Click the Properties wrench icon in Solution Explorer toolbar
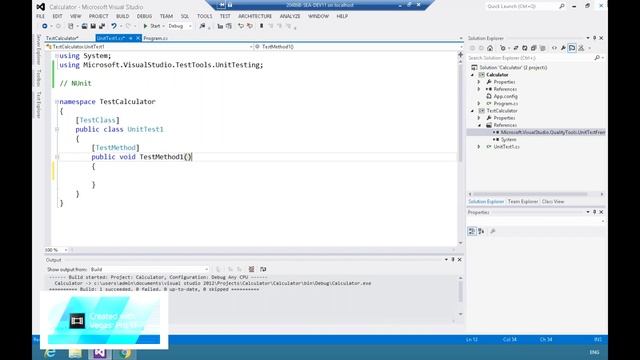 (x=563, y=48)
